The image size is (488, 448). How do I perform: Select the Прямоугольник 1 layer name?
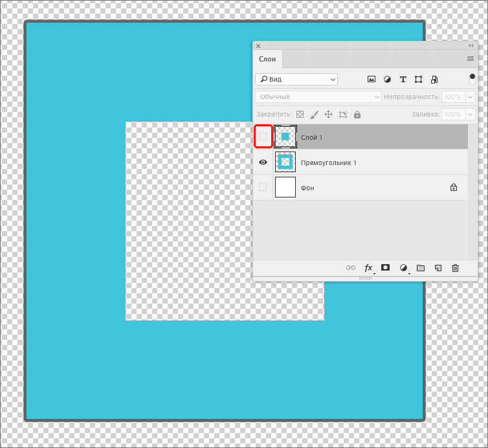(x=328, y=163)
